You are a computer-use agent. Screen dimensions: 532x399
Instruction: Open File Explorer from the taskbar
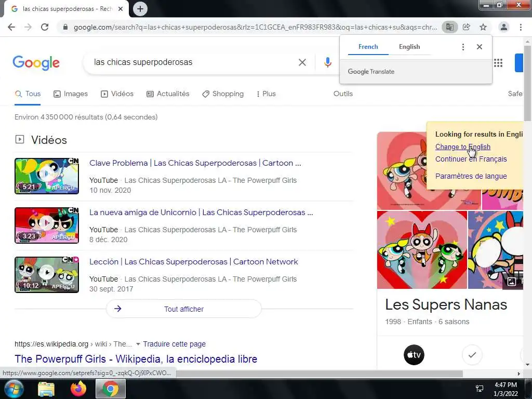(46, 389)
